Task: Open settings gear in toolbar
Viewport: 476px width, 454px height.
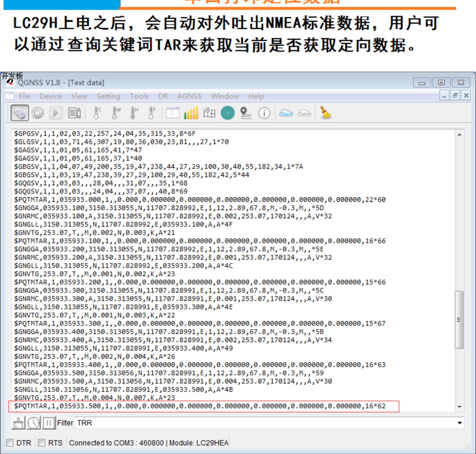Action: pyautogui.click(x=38, y=113)
